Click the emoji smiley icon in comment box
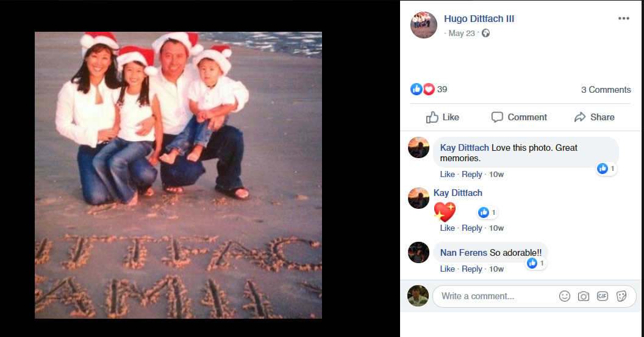Screen dimensions: 644x337 click(x=565, y=296)
